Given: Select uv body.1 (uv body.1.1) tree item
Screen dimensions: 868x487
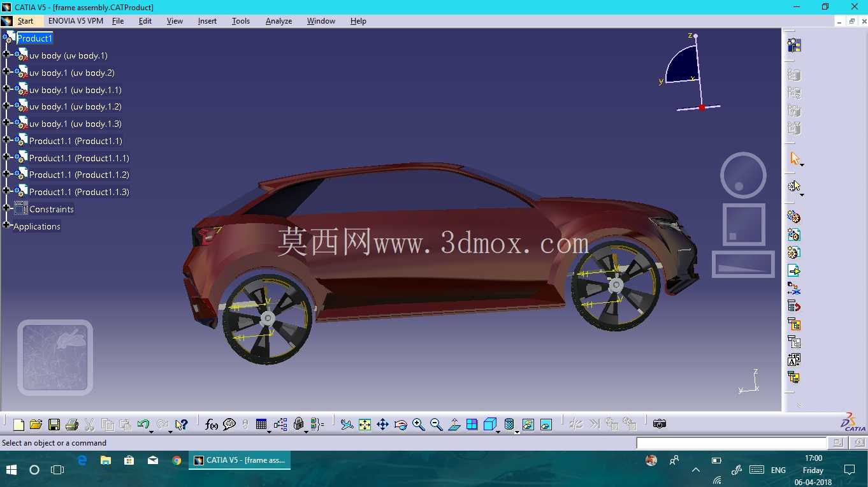Looking at the screenshot, I should pyautogui.click(x=75, y=90).
